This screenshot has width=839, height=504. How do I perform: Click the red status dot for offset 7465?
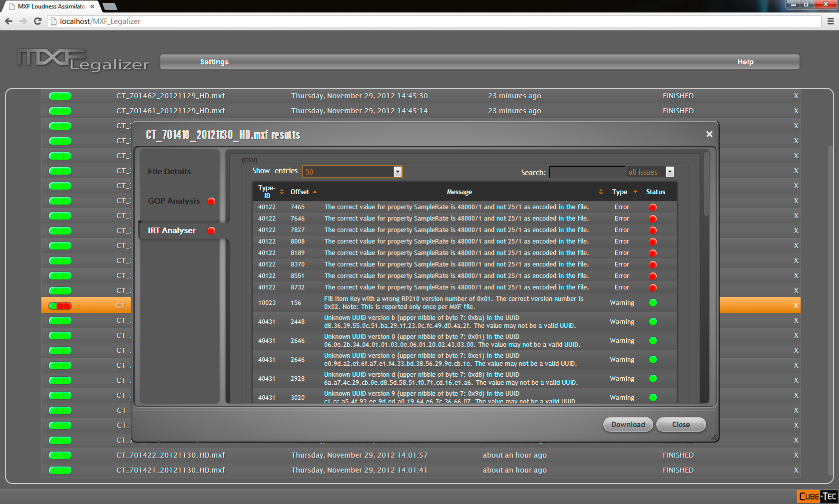[652, 207]
